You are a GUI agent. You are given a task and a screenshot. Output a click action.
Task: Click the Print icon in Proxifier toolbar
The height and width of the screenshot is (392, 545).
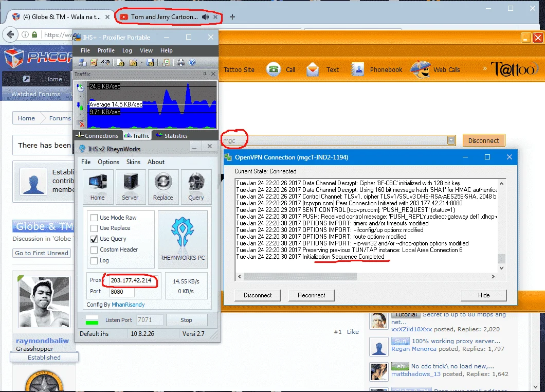(181, 63)
